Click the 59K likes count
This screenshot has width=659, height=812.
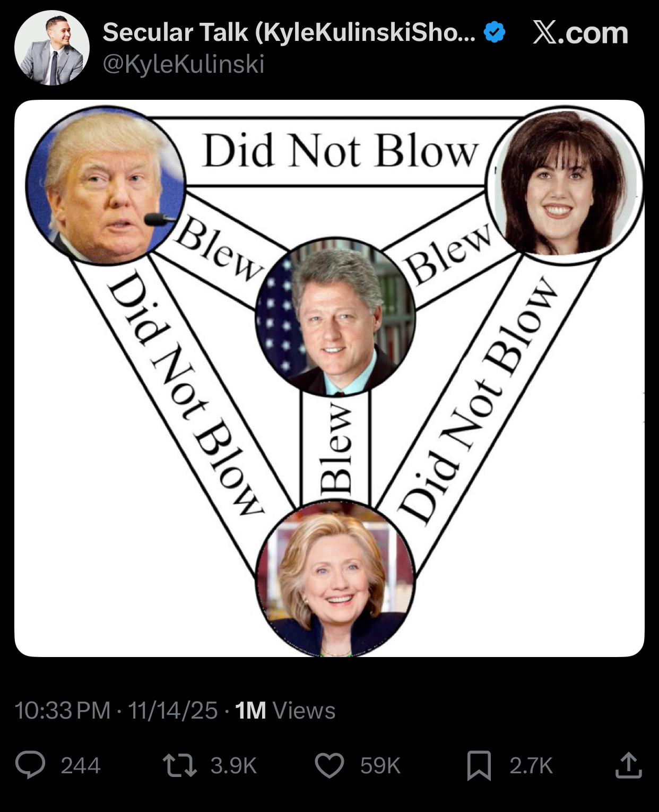pos(380,766)
